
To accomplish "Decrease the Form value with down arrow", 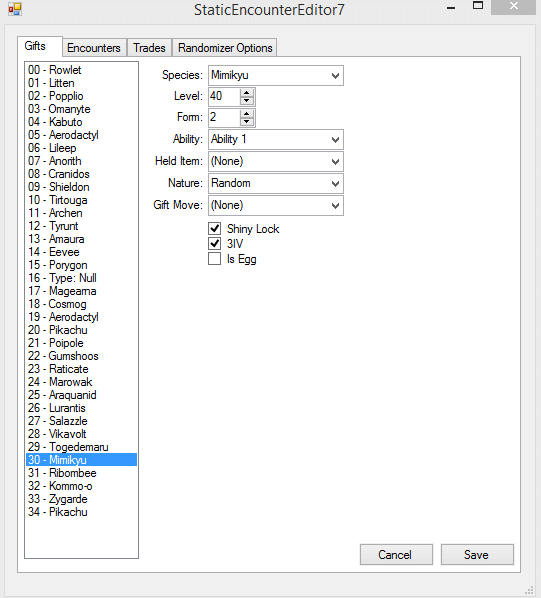I will (247, 122).
